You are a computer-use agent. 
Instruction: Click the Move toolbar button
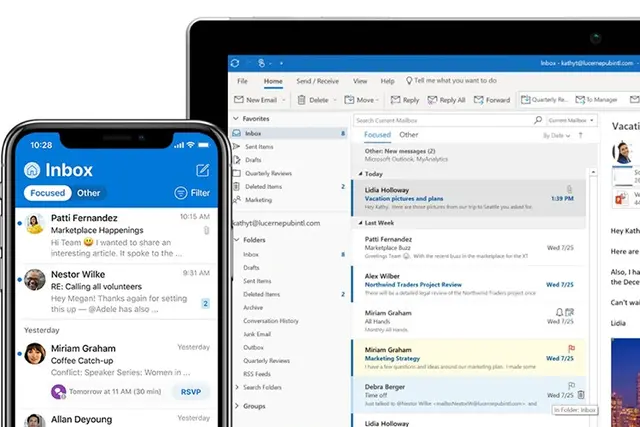coord(359,100)
